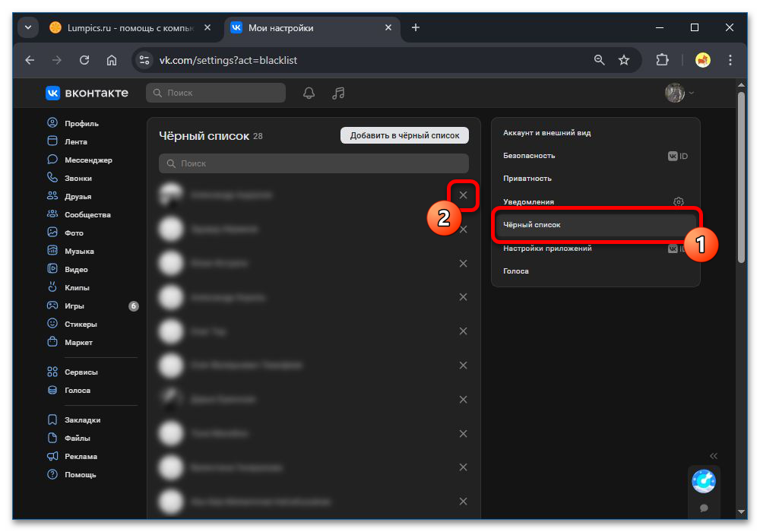
Task: Open browser zoom magnifier icon
Action: coord(600,60)
